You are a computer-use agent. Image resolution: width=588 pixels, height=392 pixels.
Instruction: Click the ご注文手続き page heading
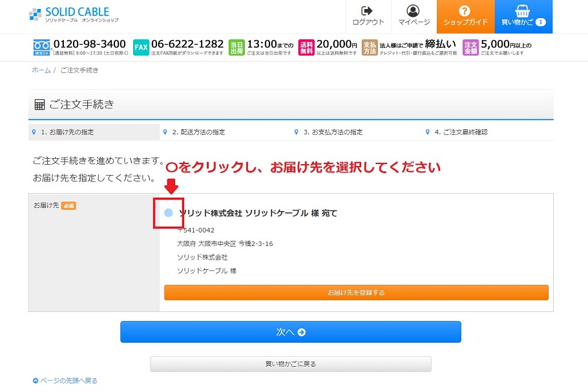pyautogui.click(x=81, y=105)
